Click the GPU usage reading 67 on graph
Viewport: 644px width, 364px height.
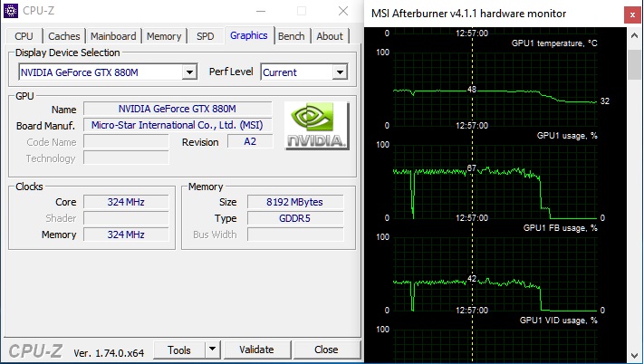[472, 168]
